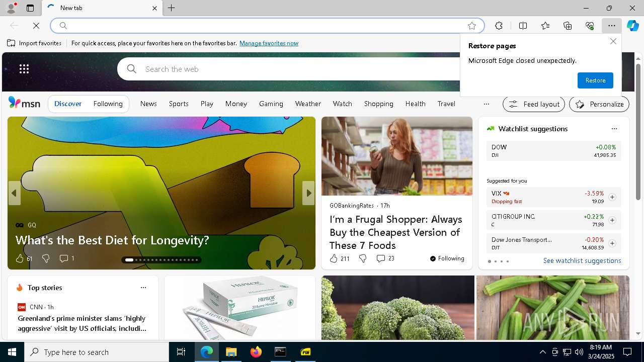Viewport: 644px width, 362px height.
Task: Open What's the Best Diet for Longevity headline
Action: click(x=112, y=240)
